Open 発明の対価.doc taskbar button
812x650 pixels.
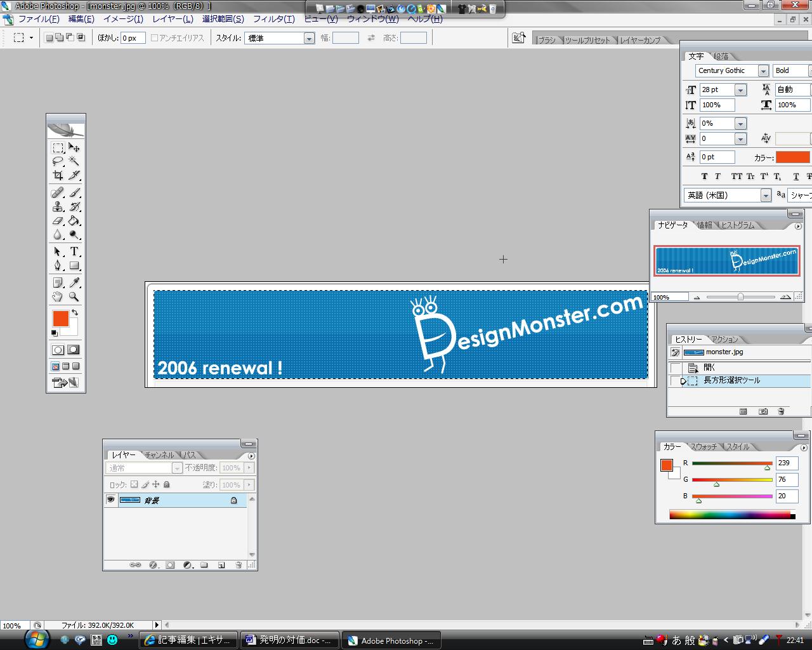coord(289,640)
